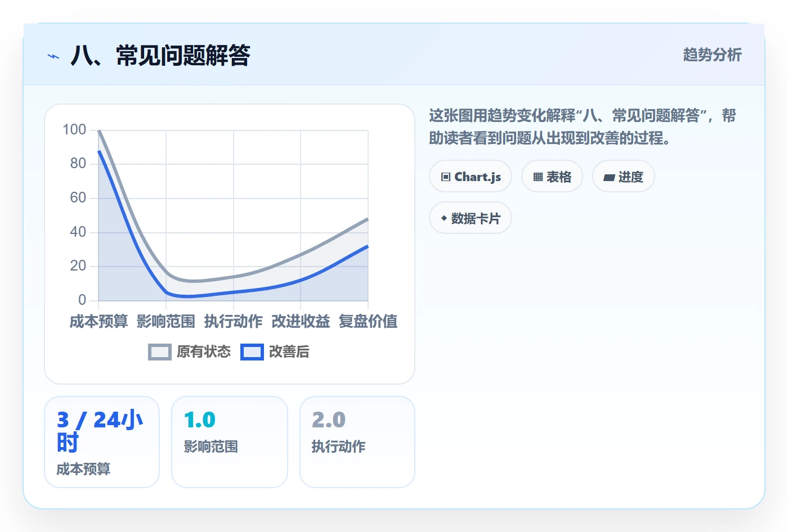Click the chart description paragraph text
Image resolution: width=788 pixels, height=532 pixels.
(583, 127)
